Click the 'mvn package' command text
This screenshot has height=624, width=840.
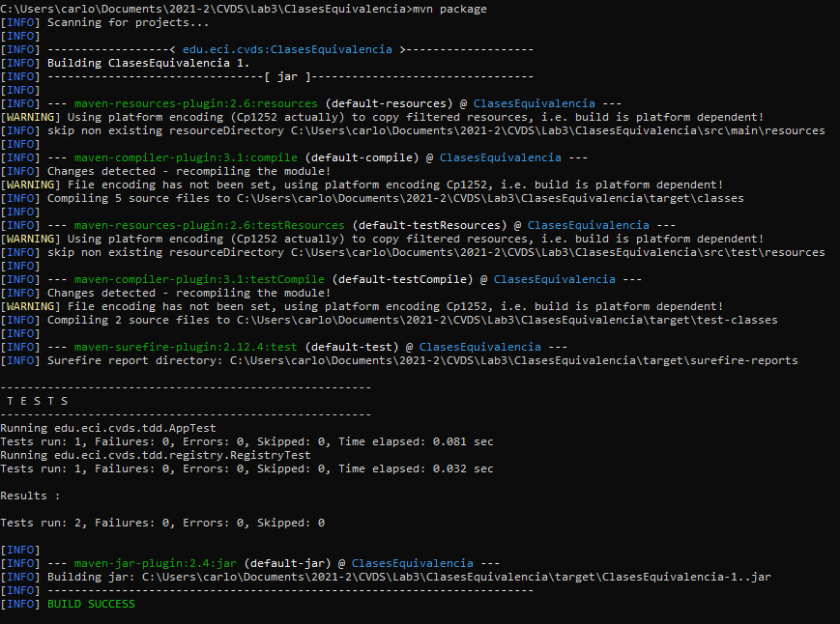(449, 9)
